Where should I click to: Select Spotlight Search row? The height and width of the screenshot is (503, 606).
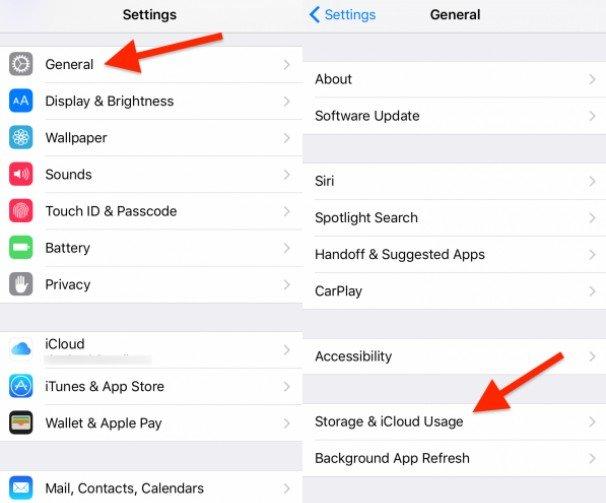pyautogui.click(x=454, y=218)
